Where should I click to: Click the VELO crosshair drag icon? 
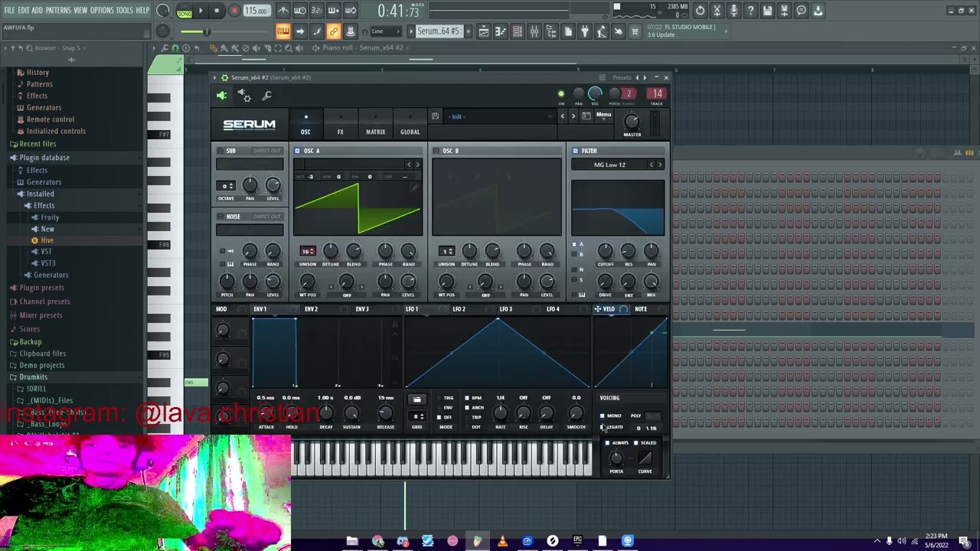(598, 309)
